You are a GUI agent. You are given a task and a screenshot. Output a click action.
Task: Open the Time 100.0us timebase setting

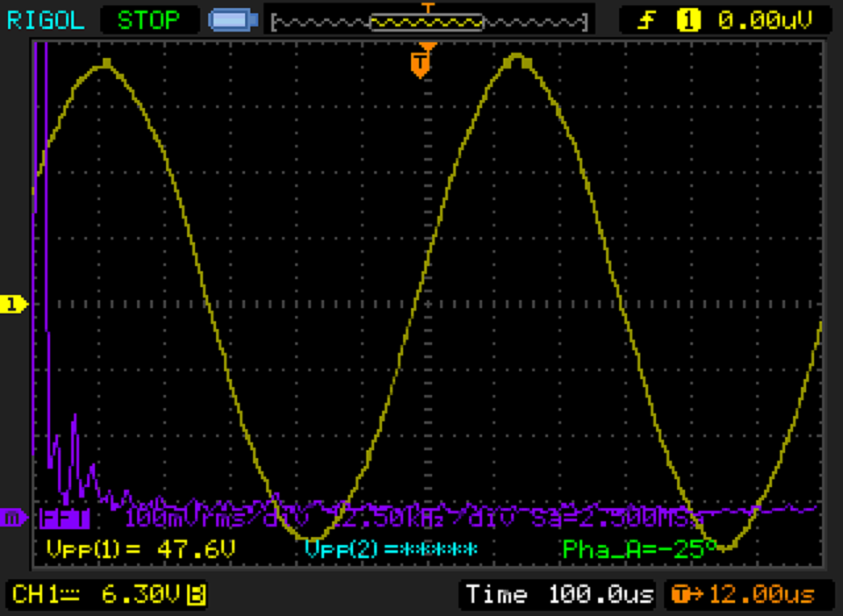(x=558, y=595)
